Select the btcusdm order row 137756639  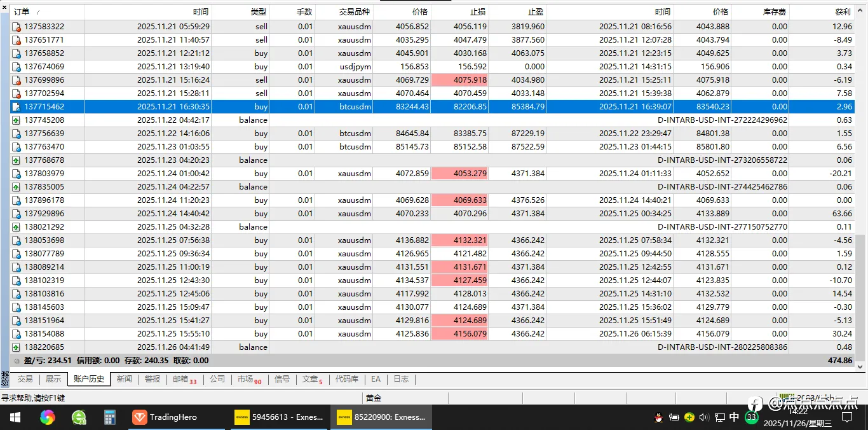coord(432,134)
